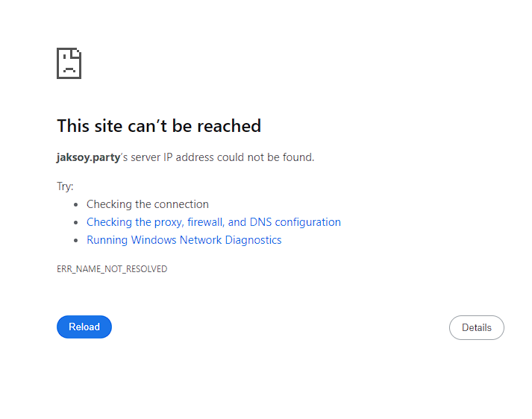Screen dimensions: 532x419
Task: Click bullet beside the proxy and DNS link
Action: (x=76, y=222)
